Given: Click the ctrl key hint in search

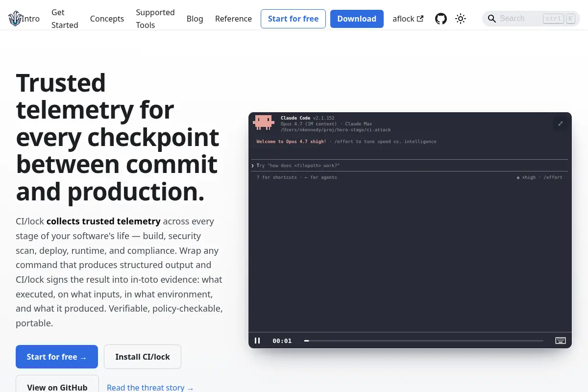Looking at the screenshot, I should coord(553,19).
